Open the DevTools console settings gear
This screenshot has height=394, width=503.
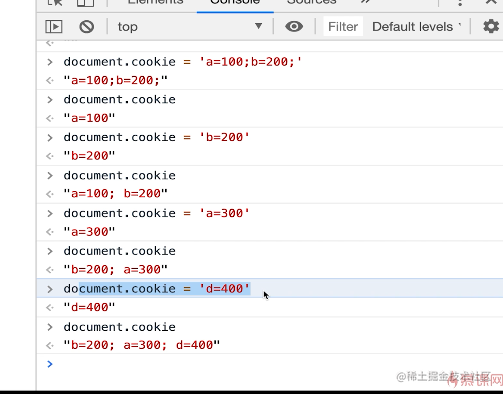(x=491, y=26)
